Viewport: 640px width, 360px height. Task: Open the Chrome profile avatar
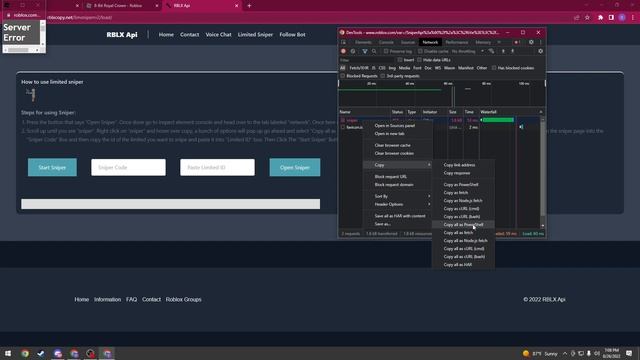pyautogui.click(x=622, y=18)
